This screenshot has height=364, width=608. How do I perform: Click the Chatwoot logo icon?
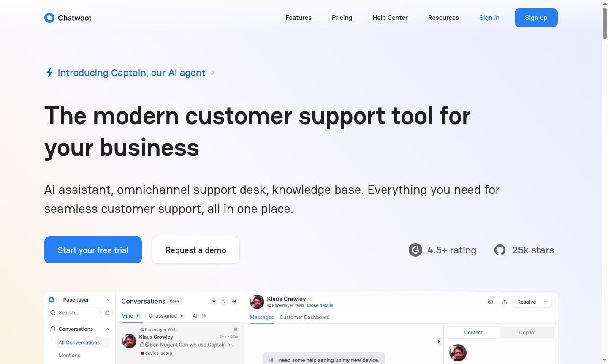[x=49, y=18]
